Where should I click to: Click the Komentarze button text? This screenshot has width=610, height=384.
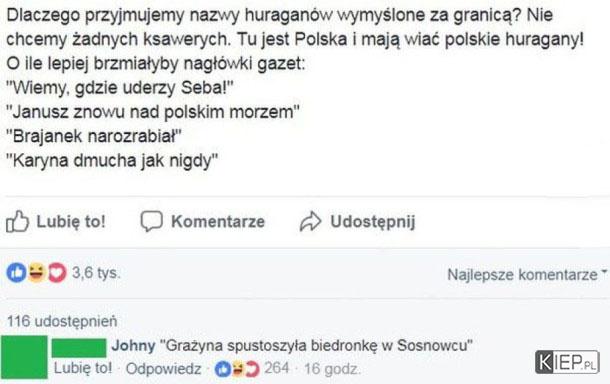pyautogui.click(x=218, y=221)
